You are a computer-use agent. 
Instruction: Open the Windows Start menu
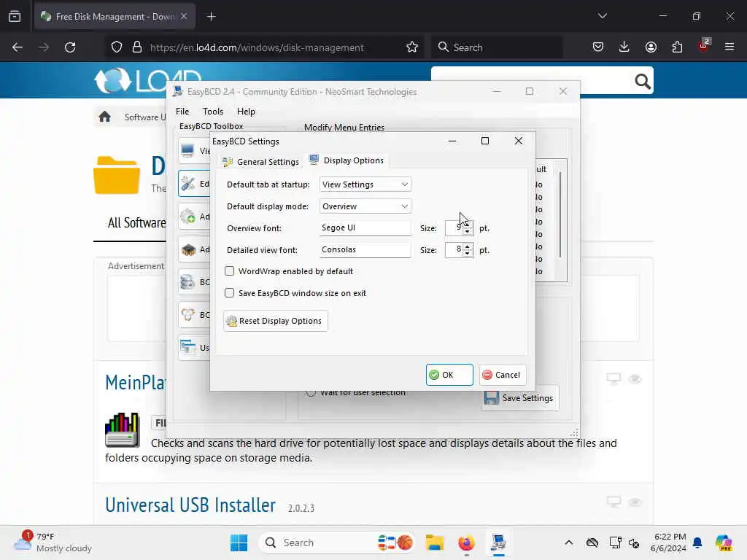coord(239,542)
